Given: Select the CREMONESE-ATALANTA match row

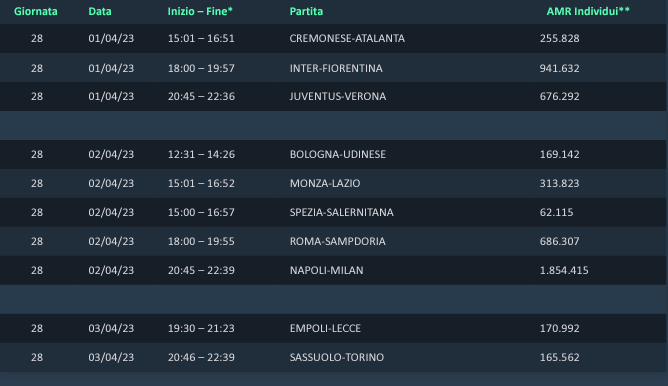Looking at the screenshot, I should [x=333, y=38].
